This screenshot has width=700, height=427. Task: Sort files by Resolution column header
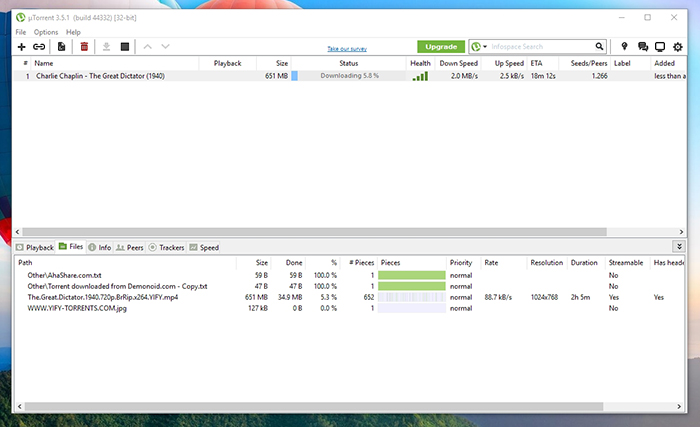click(546, 263)
